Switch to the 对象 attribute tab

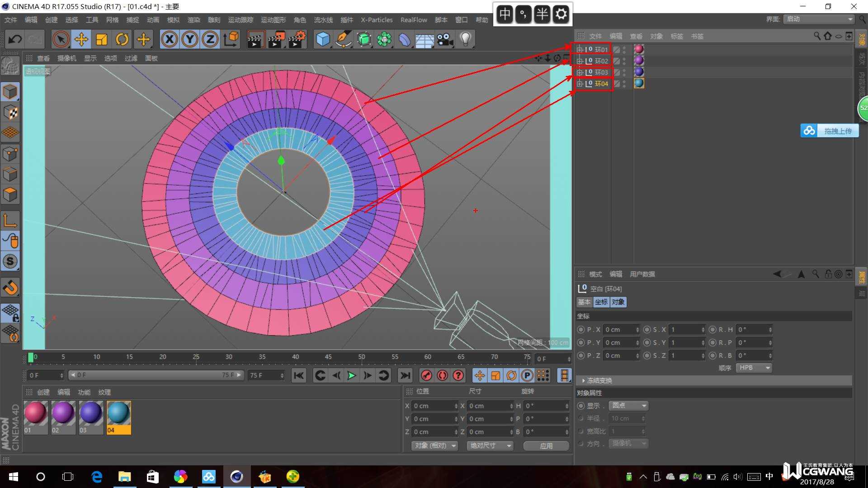(x=618, y=302)
